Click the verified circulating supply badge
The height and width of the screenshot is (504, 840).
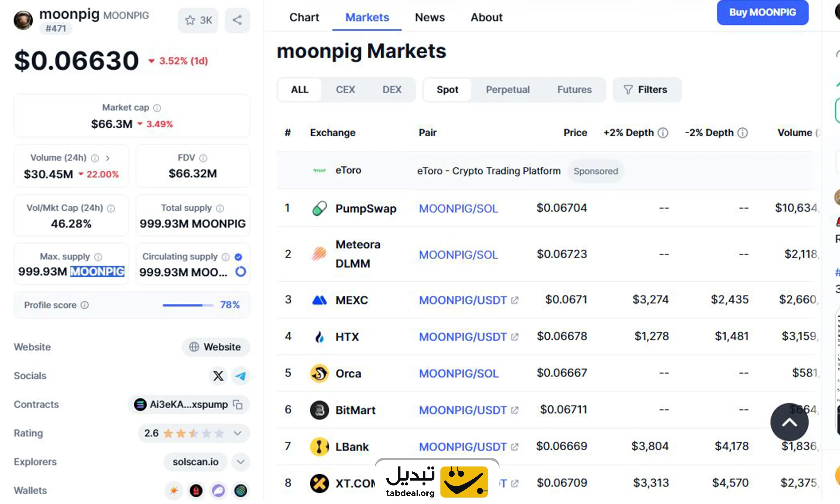238,257
